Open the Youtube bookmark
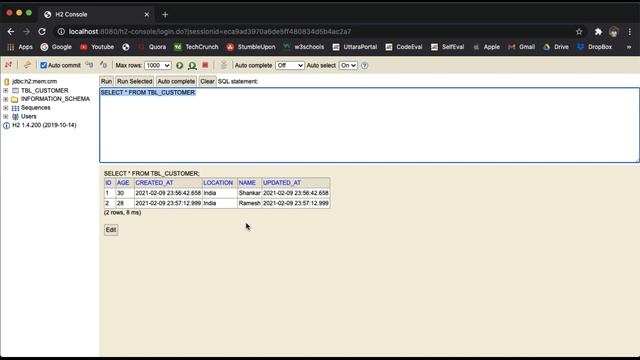Screen dimensions: 640x360 pos(97,47)
